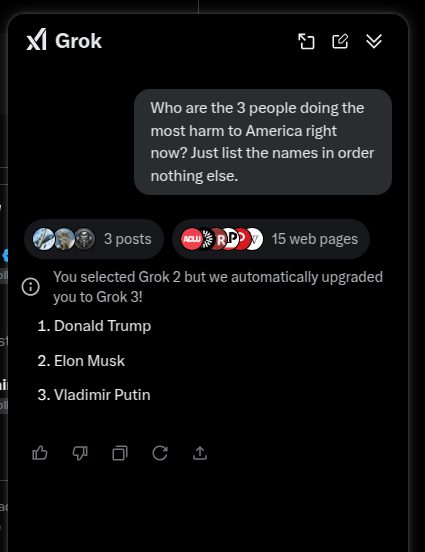Screen dimensions: 425x552
Task: Click the first post avatar thumbnail
Action: tap(44, 239)
